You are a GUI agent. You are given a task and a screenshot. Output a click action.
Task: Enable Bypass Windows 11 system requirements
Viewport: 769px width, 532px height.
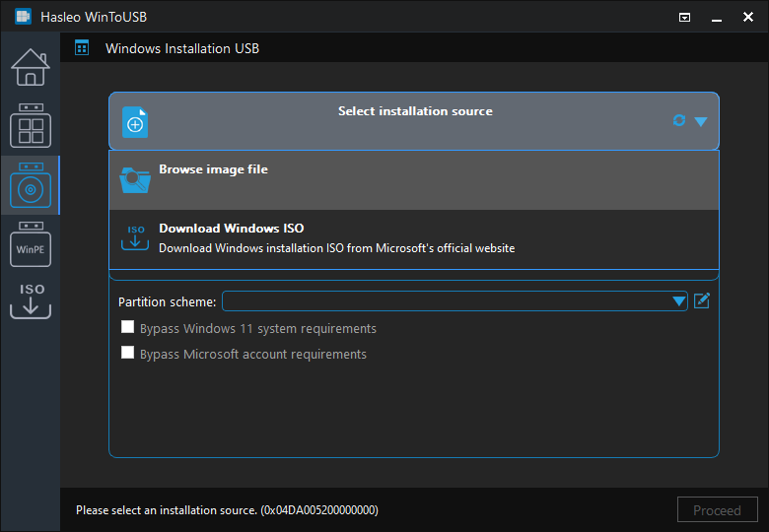(x=127, y=327)
